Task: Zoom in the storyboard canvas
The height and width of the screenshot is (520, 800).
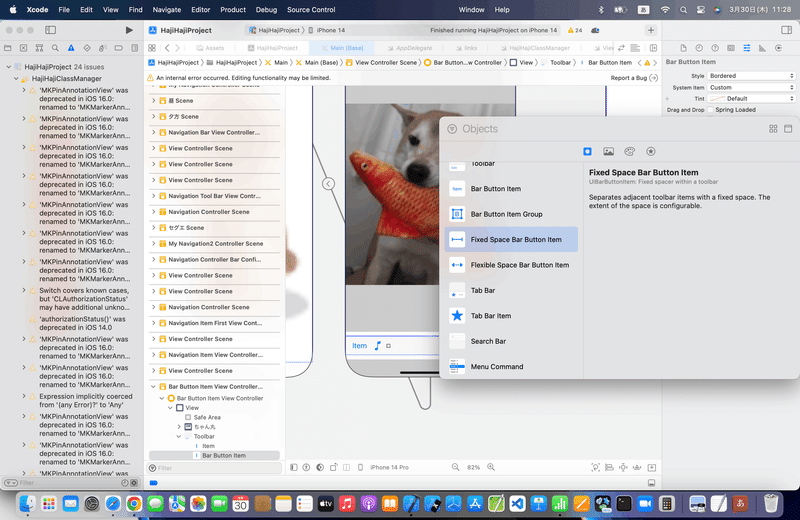Action: click(x=491, y=467)
